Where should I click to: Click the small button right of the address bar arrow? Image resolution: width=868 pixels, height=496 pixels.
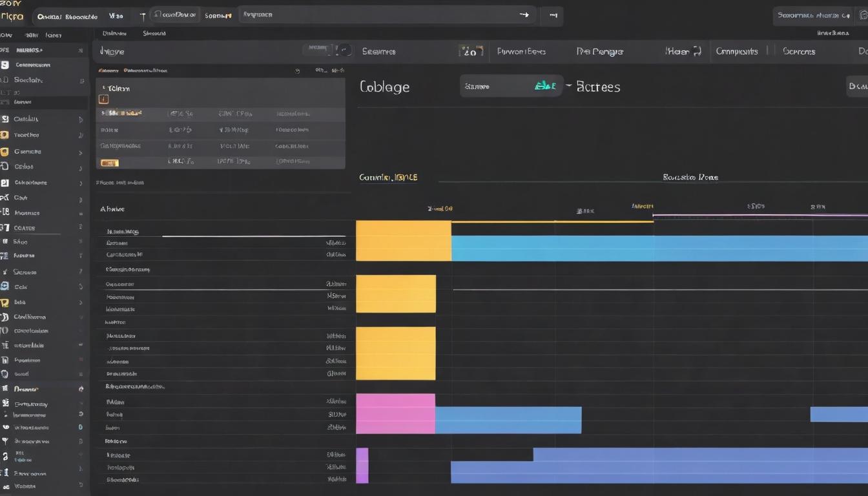[552, 16]
